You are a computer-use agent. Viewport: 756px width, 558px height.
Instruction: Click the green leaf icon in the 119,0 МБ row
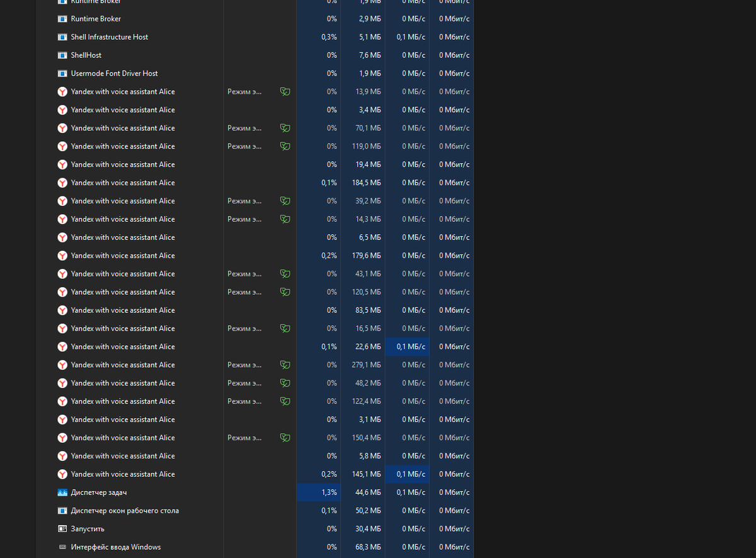coord(285,146)
